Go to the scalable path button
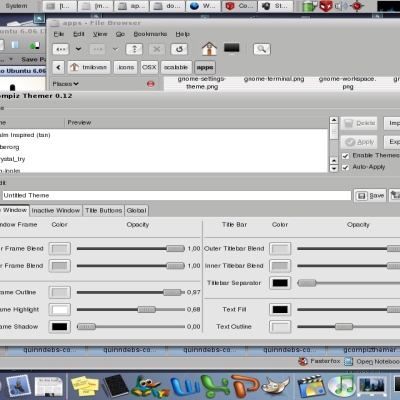Image resolution: width=400 pixels, height=400 pixels. coord(176,67)
